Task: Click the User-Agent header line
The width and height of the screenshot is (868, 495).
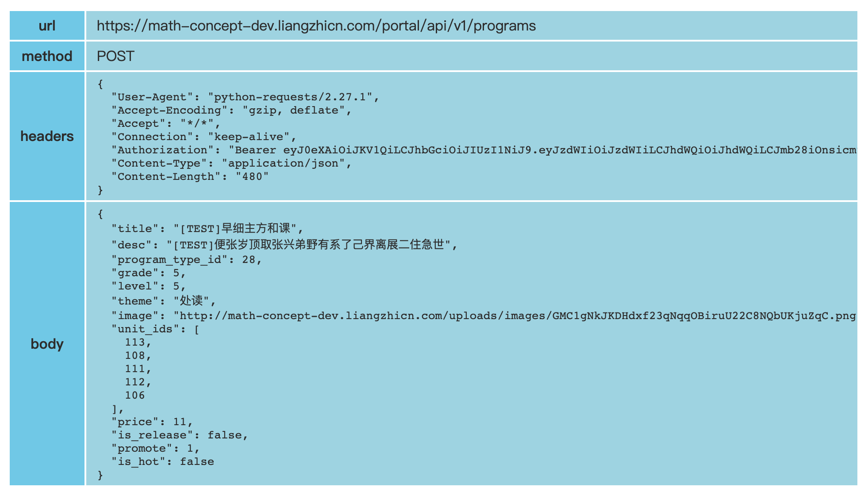Action: tap(246, 97)
